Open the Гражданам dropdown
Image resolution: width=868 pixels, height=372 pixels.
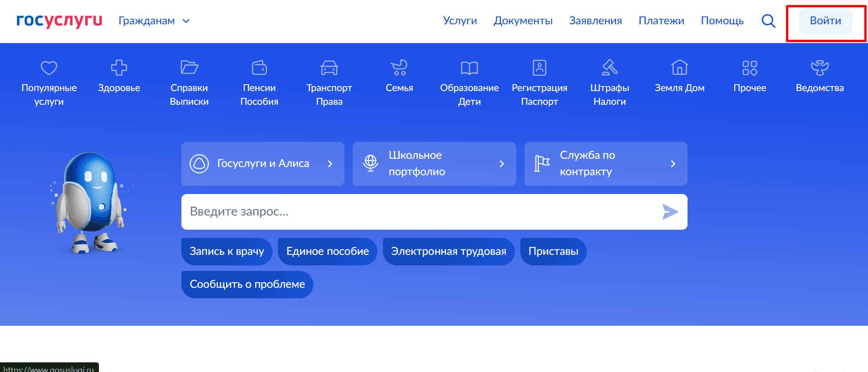(x=154, y=21)
